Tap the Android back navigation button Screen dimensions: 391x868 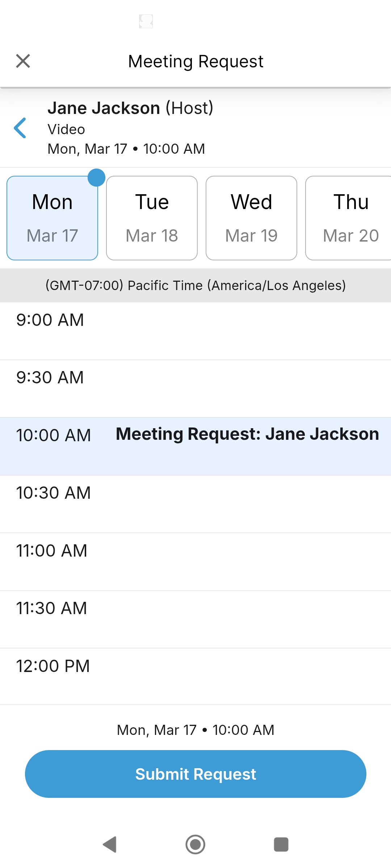coord(110,844)
